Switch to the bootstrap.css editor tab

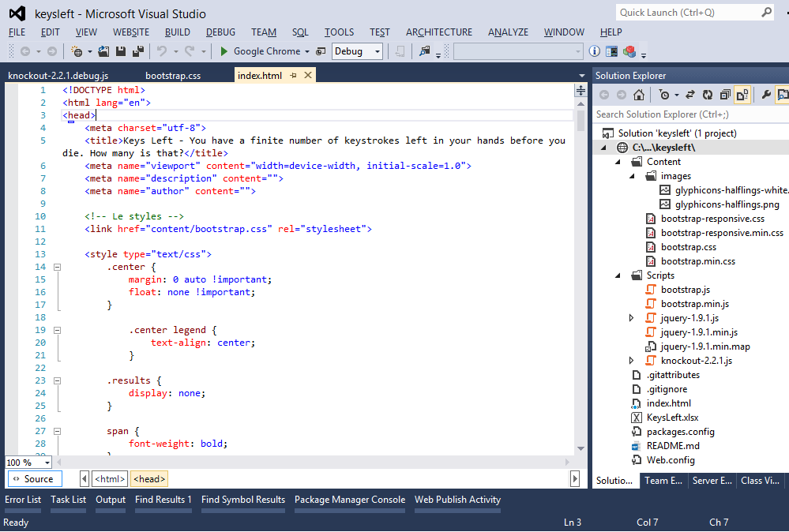click(173, 76)
